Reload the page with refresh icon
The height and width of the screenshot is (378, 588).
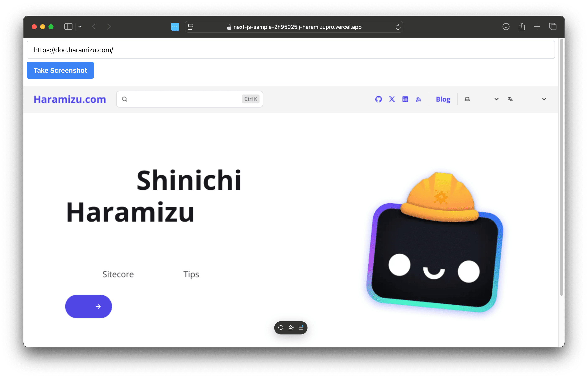[398, 27]
